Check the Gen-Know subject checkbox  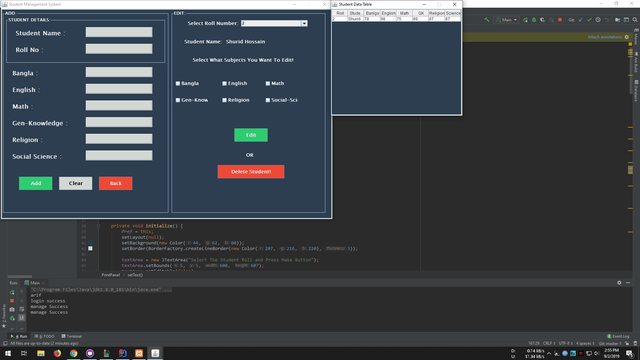(x=178, y=100)
